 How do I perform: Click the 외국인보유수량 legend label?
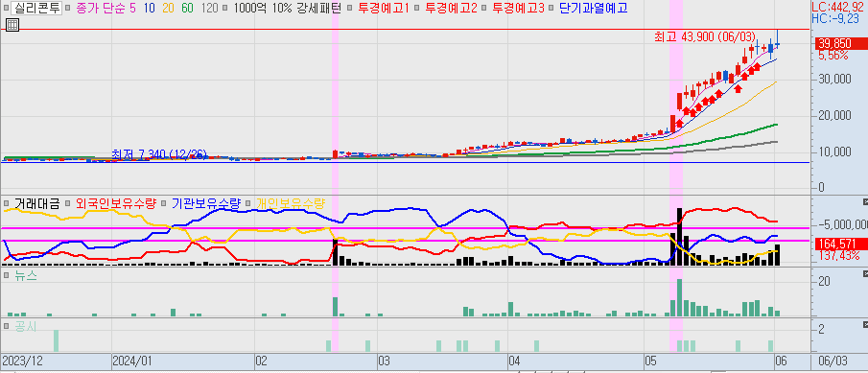pos(116,203)
